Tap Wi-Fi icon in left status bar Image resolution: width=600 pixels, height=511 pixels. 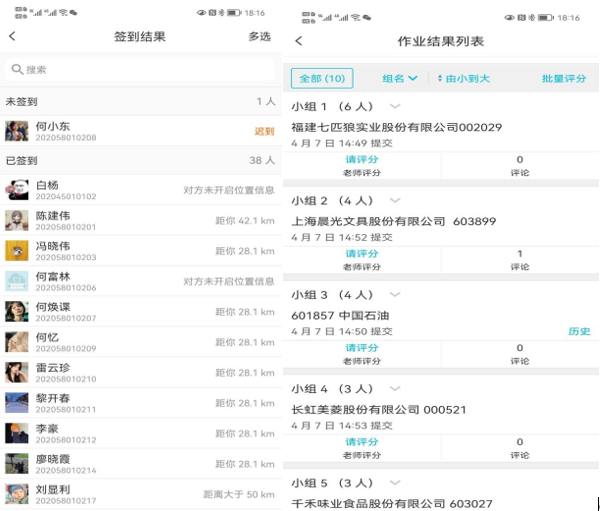(x=64, y=13)
